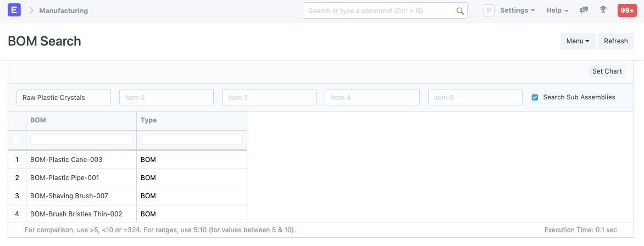
Task: Click the trophy leaderboard icon
Action: point(603,10)
